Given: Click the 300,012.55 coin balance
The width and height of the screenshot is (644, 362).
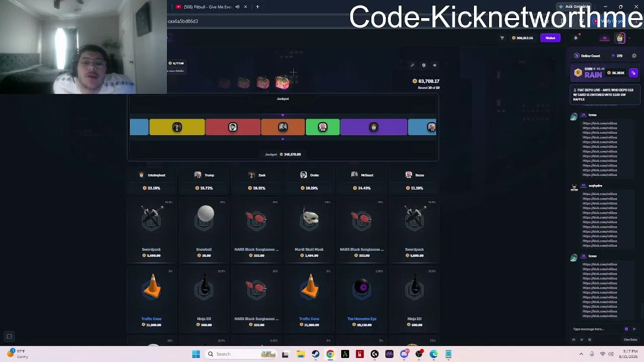Looking at the screenshot, I should click(x=522, y=38).
